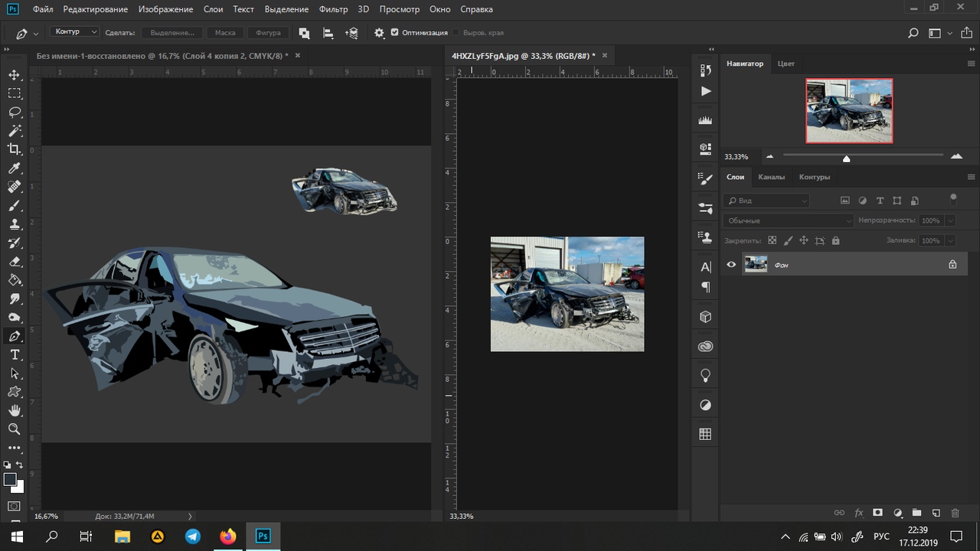Add a layer mask

click(877, 513)
